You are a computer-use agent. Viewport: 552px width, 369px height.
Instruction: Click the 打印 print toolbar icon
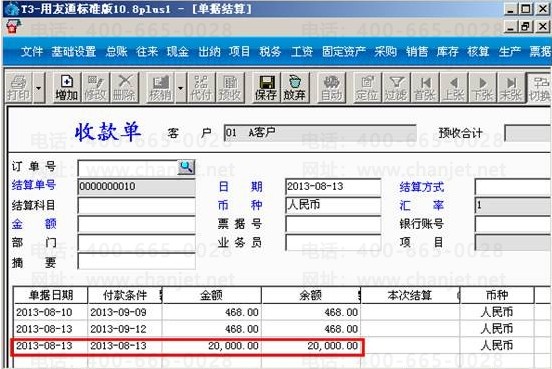coord(19,88)
